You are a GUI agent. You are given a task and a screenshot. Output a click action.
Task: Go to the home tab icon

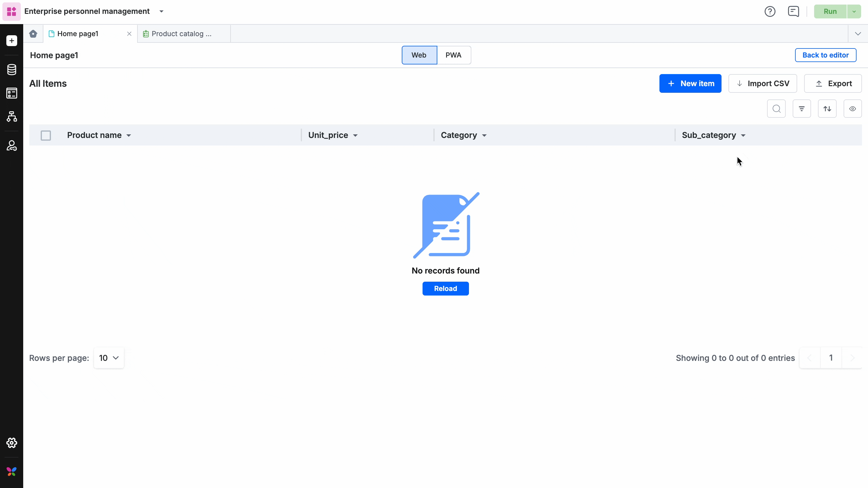33,34
